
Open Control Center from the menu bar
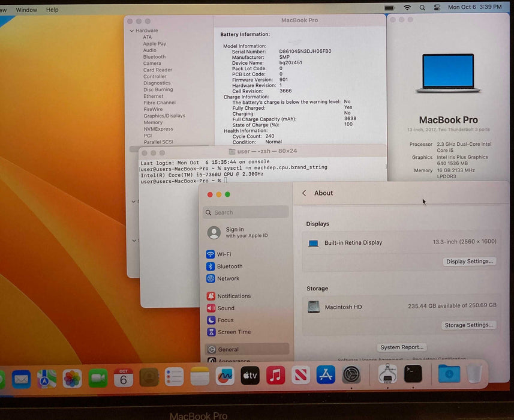point(437,8)
